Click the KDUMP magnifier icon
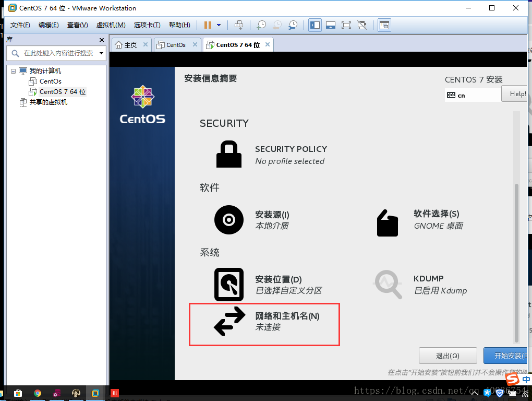This screenshot has height=401, width=532. (388, 284)
